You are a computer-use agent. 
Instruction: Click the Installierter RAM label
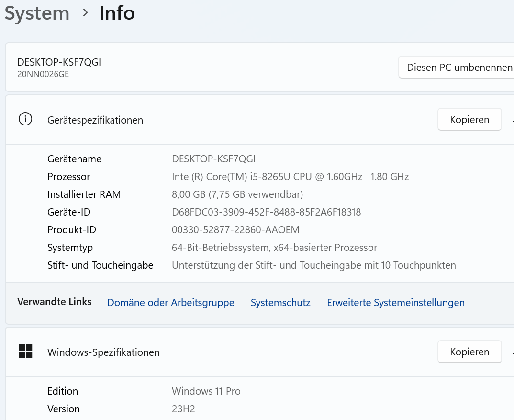(x=84, y=194)
